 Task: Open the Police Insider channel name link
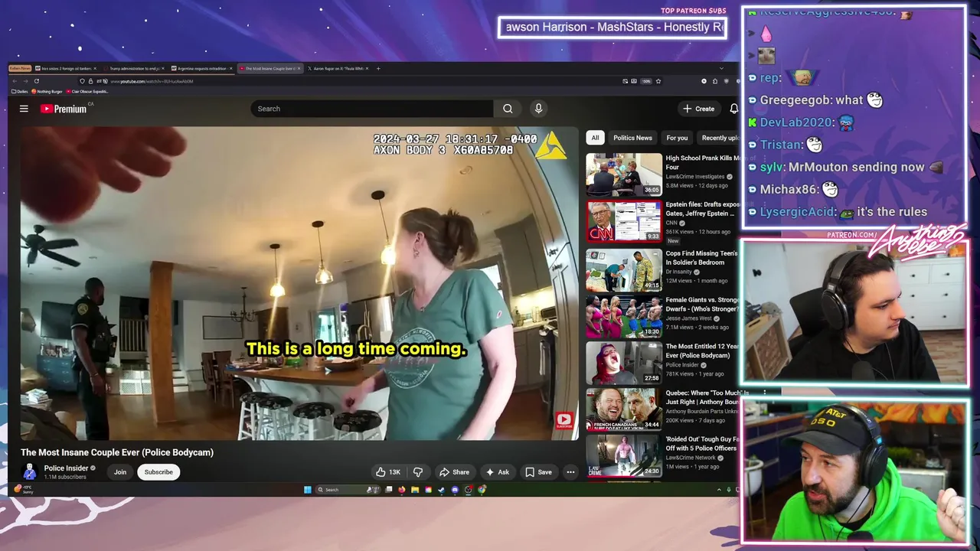[66, 468]
